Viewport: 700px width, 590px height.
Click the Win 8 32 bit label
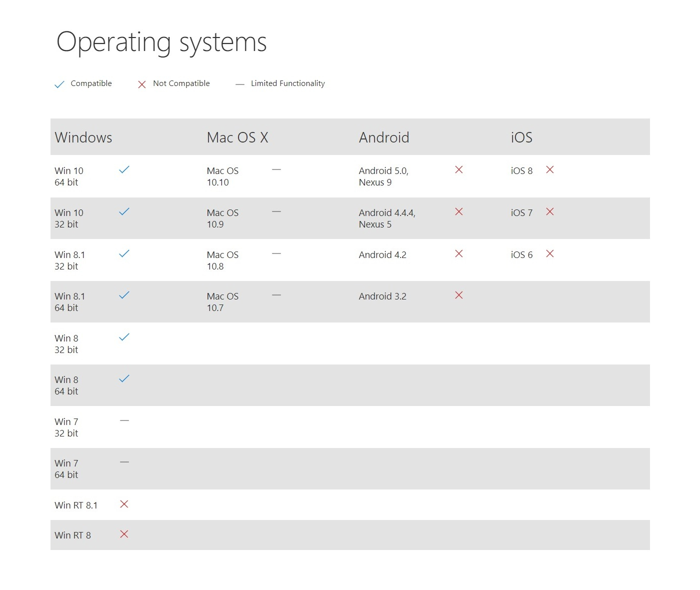click(x=66, y=344)
